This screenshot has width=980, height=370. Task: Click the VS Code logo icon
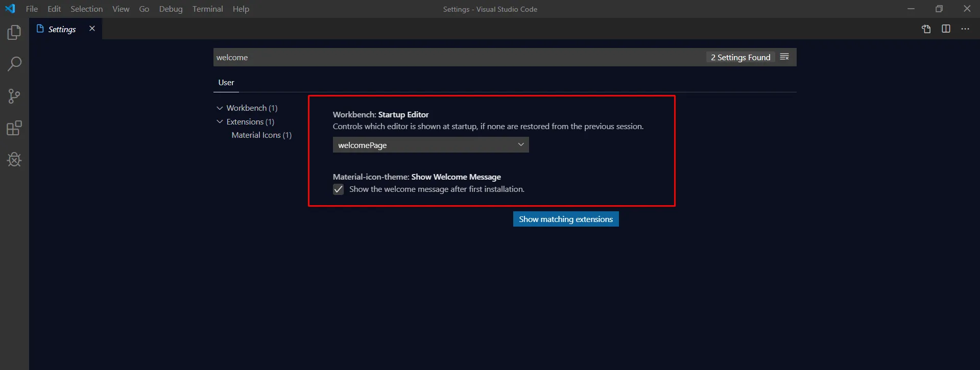click(10, 9)
